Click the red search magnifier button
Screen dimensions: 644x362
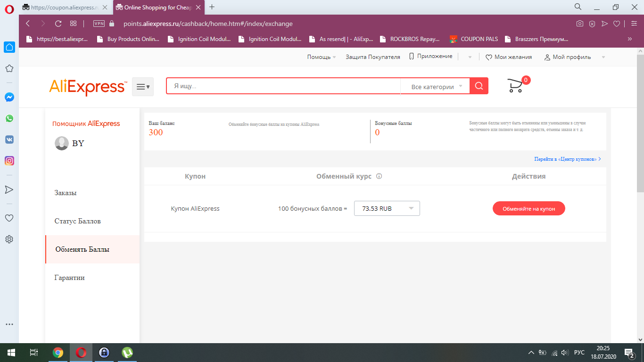pos(479,86)
